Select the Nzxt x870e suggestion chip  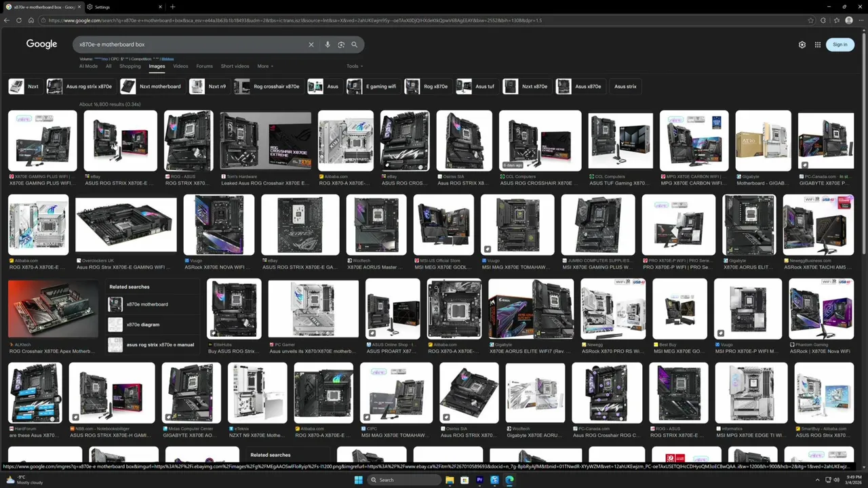click(527, 86)
